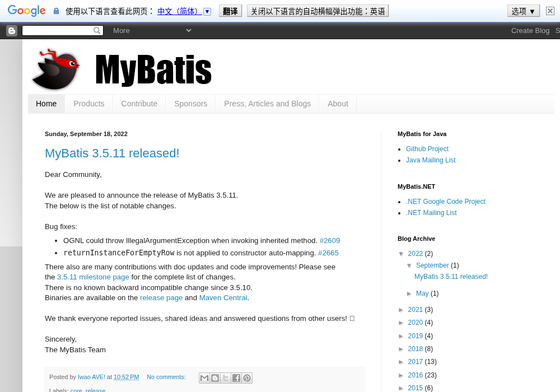This screenshot has width=560, height=392.
Task: Open the 3.5.11 milestone page link
Action: coord(93,277)
